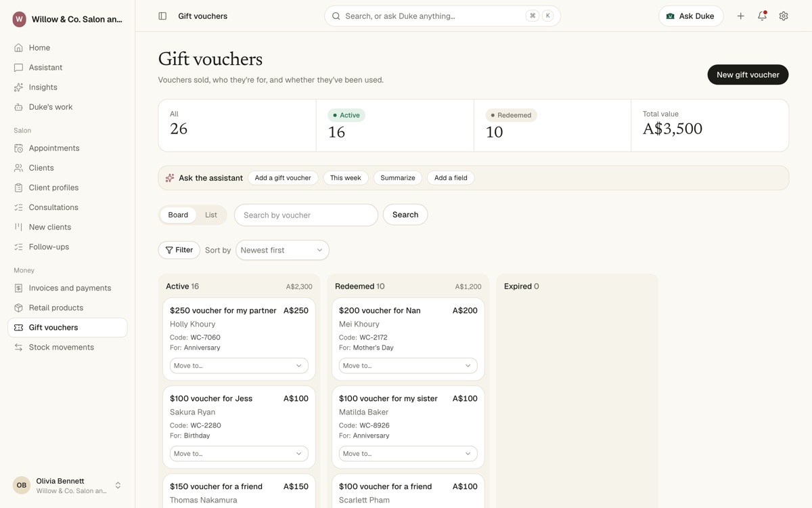Viewport: 812px width, 508px height.
Task: Select the Active 16 summary tab
Action: point(395,125)
